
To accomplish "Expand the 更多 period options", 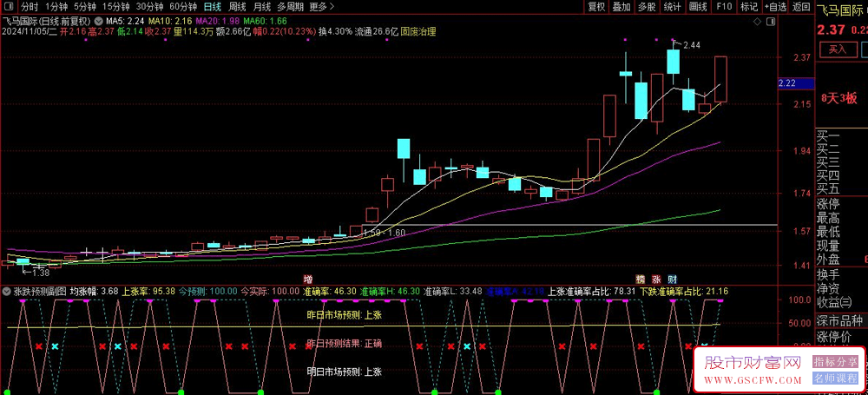I will tap(322, 6).
